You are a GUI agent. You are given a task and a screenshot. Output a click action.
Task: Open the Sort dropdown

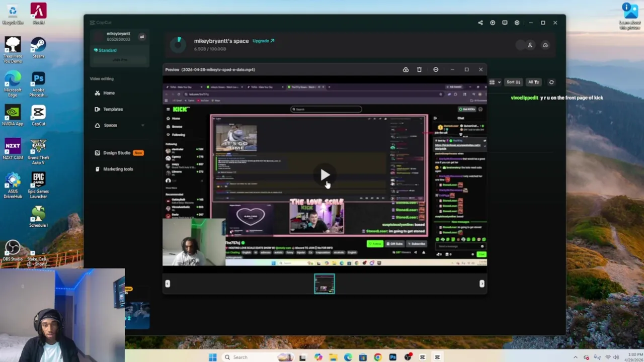(x=513, y=82)
